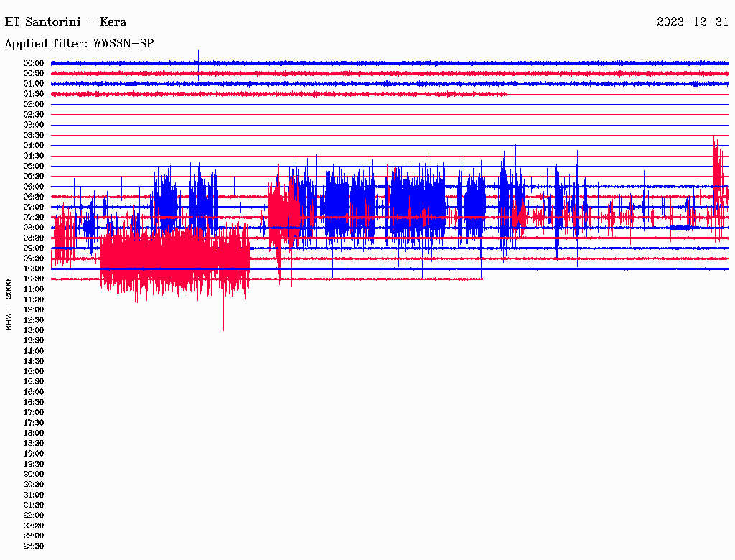Select the 01:30 time row label
The image size is (735, 560).
click(x=34, y=94)
